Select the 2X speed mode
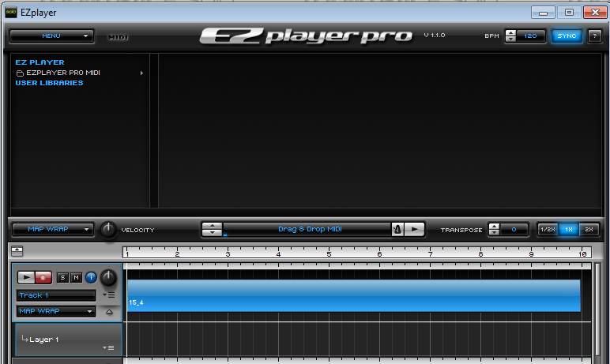610x364 pixels. 589,230
